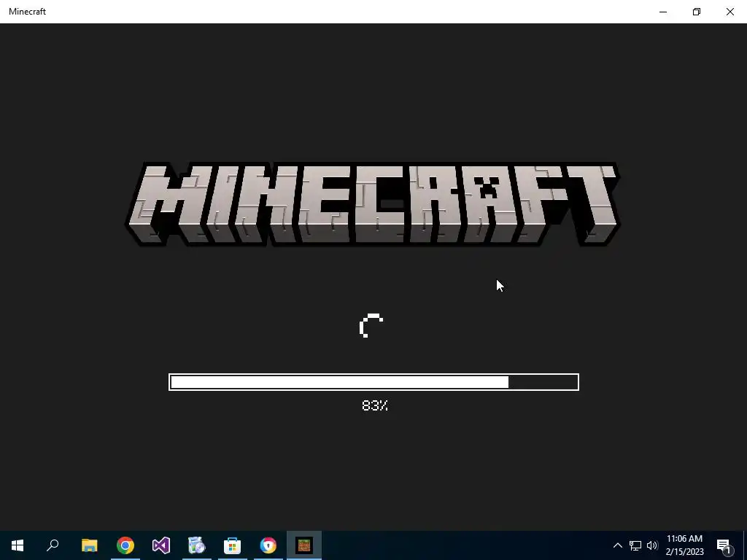Switch to Google Chrome in the taskbar
Screen dimensions: 747x560
[x=125, y=545]
